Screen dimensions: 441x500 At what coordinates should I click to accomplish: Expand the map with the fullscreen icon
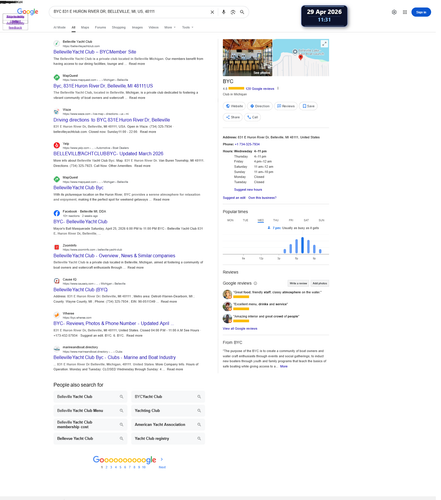[324, 44]
